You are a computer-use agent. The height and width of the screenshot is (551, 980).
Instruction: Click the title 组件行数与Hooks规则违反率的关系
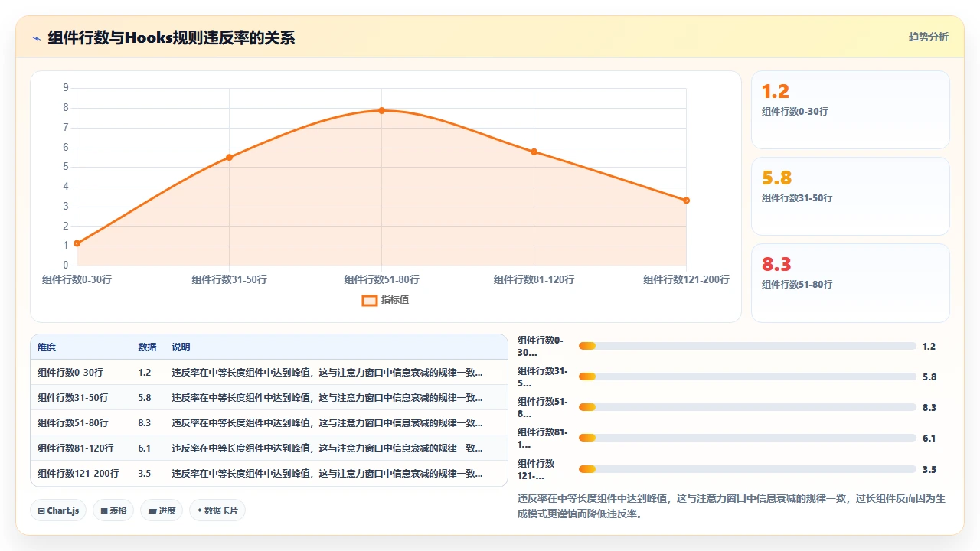click(x=171, y=37)
